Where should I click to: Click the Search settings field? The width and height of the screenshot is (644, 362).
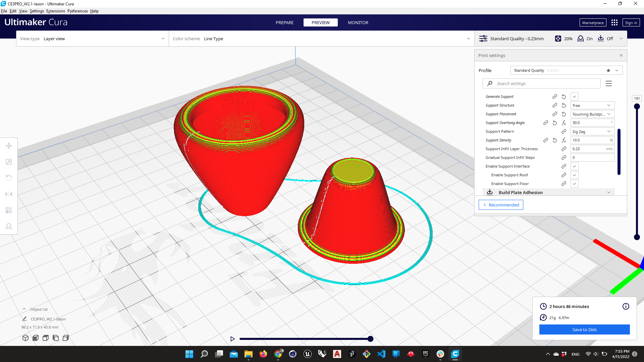[x=541, y=83]
